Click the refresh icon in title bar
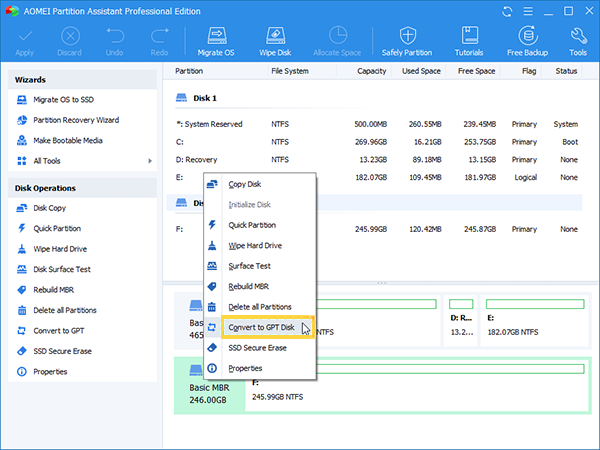 [507, 11]
